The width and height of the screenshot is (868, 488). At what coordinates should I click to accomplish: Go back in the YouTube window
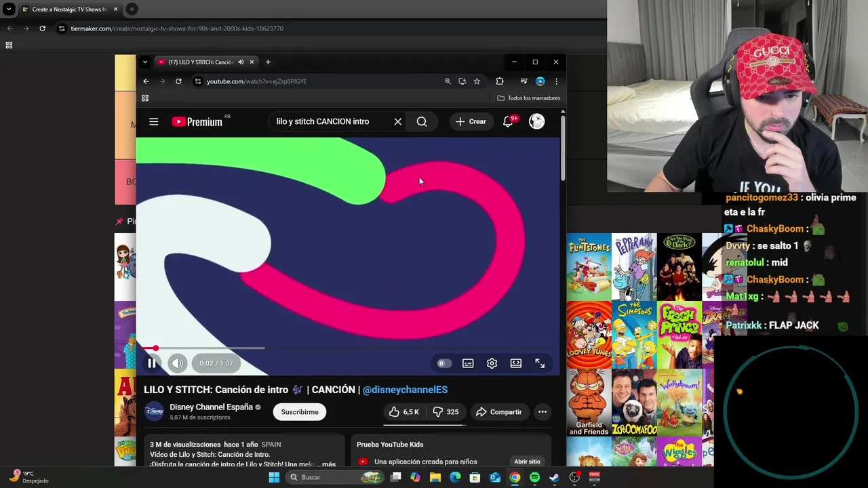pyautogui.click(x=146, y=81)
